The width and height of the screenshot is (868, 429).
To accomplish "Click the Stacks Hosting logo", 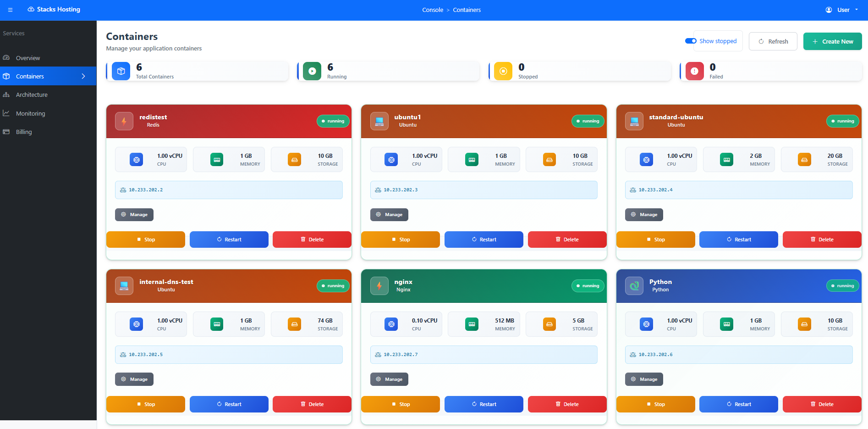I will point(54,9).
